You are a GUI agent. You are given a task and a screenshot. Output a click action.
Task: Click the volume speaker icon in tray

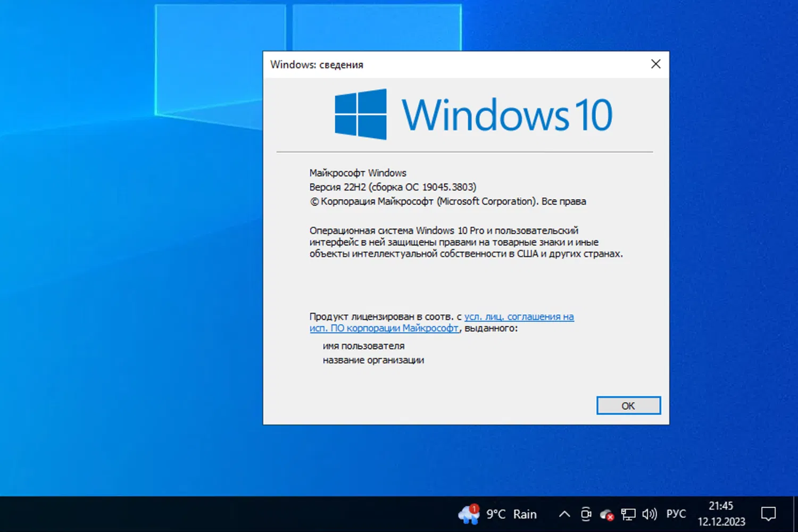(x=649, y=514)
